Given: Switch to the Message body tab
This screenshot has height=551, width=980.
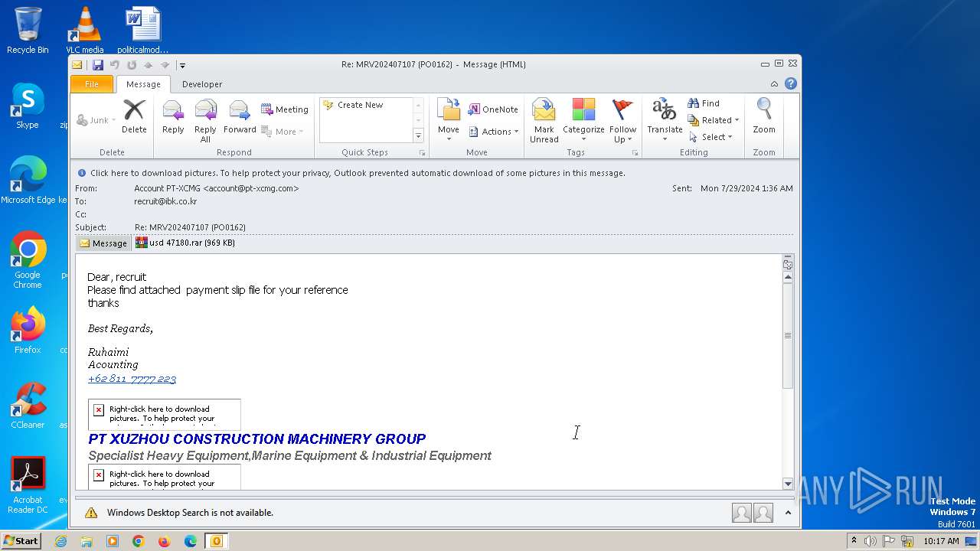Looking at the screenshot, I should [x=103, y=243].
